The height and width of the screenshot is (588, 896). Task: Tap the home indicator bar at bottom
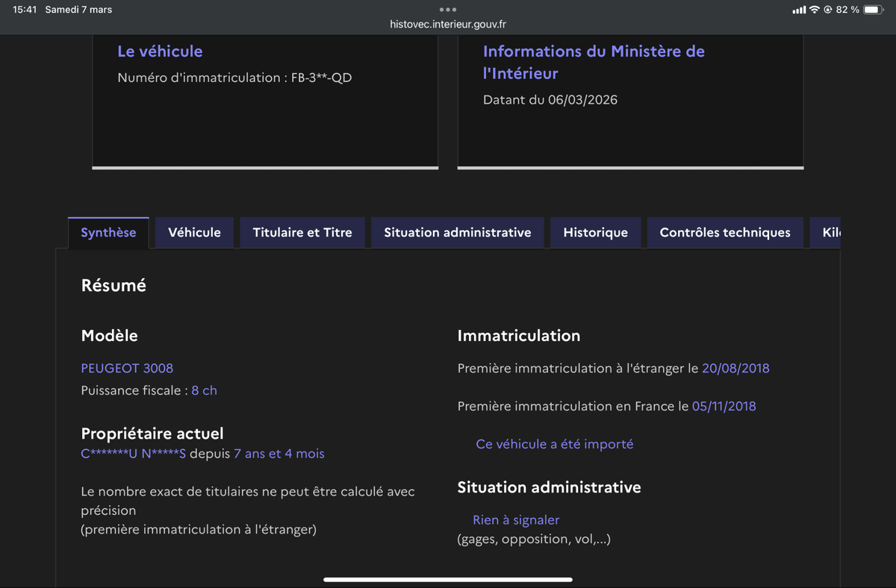point(448,579)
